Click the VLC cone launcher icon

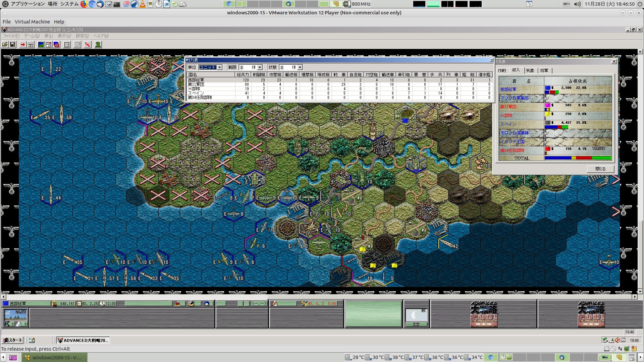point(143,4)
